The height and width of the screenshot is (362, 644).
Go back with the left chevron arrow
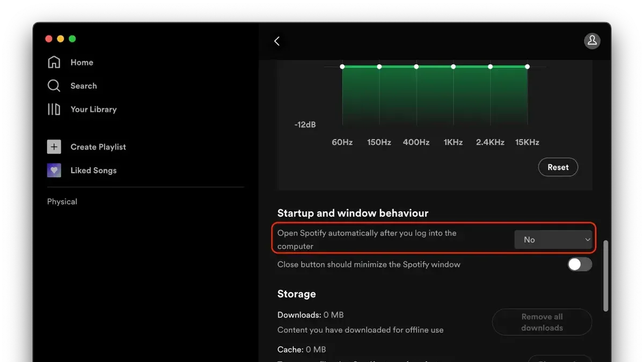277,41
